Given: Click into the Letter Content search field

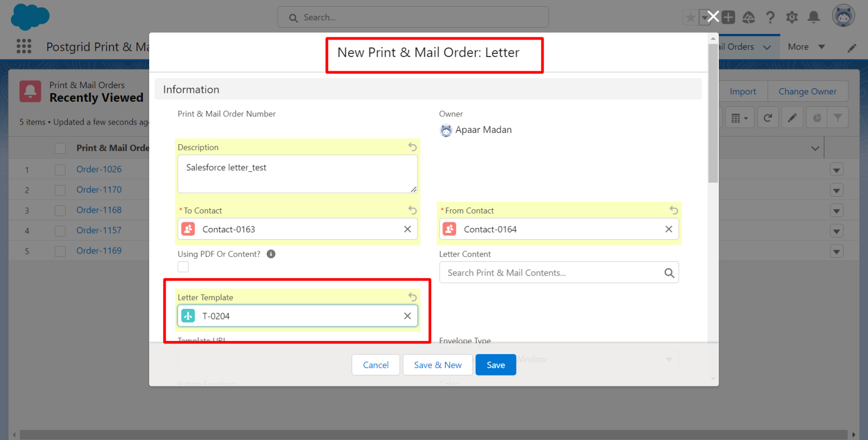Looking at the screenshot, I should pyautogui.click(x=554, y=273).
